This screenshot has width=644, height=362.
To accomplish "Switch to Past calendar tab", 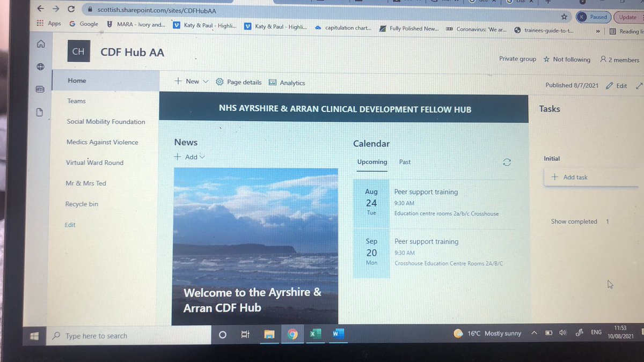I will click(405, 162).
